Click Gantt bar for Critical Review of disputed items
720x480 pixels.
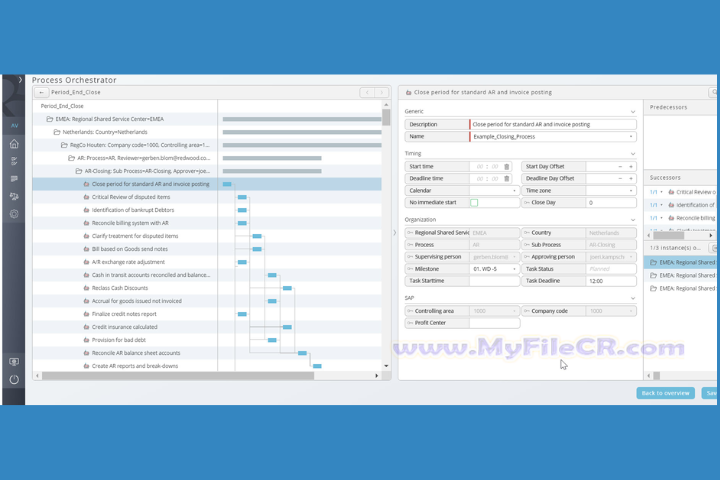point(242,197)
